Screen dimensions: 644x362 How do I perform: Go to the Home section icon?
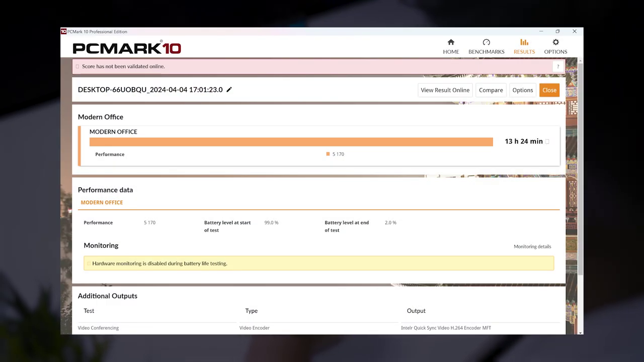(x=451, y=43)
